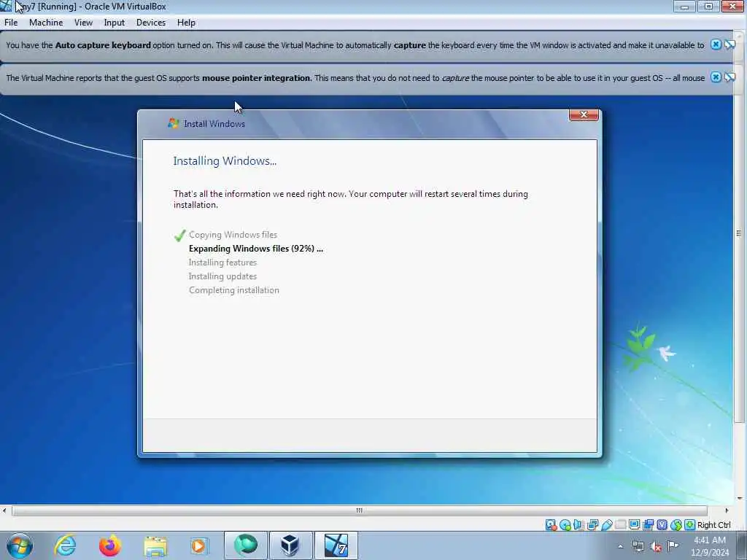Click the audio status indicator icon
The width and height of the screenshot is (747, 560).
pos(578,525)
